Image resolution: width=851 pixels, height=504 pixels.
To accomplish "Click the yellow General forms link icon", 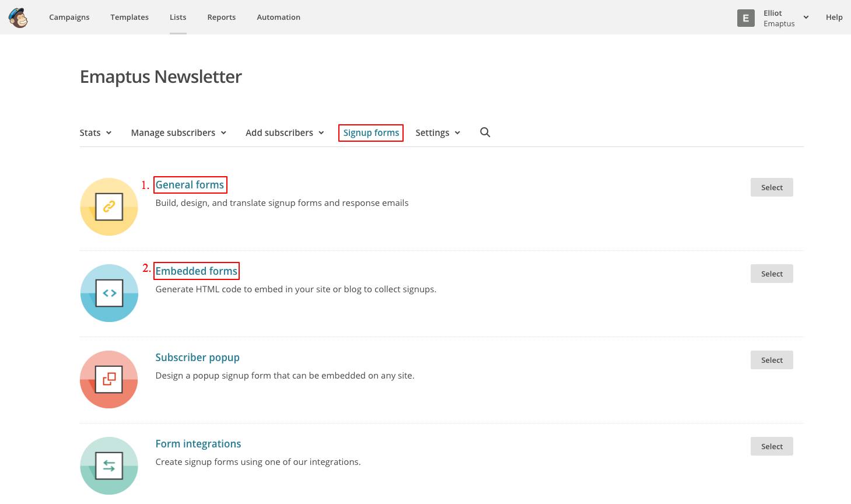I will click(x=109, y=206).
